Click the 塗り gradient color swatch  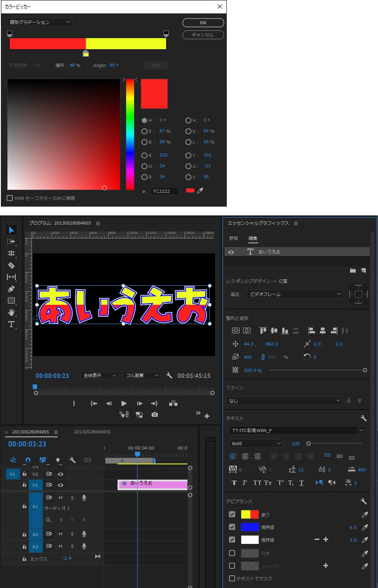[250, 515]
